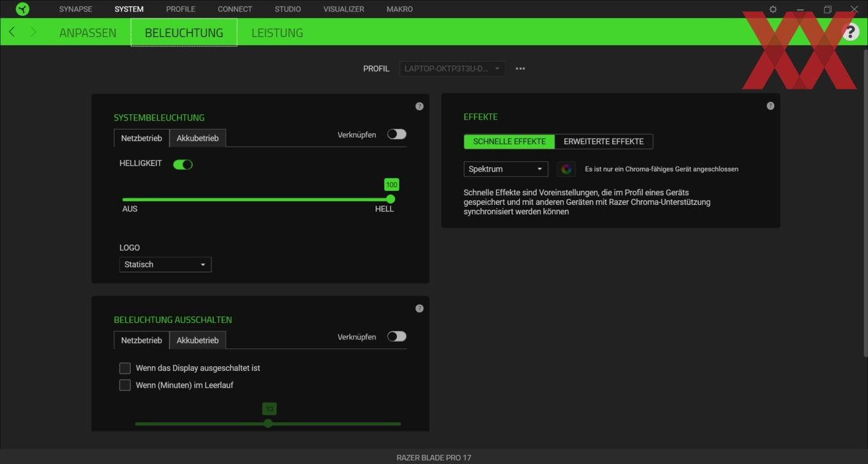This screenshot has width=868, height=464.
Task: Check Wenn (Minuten) im Leerlauf
Action: (125, 385)
